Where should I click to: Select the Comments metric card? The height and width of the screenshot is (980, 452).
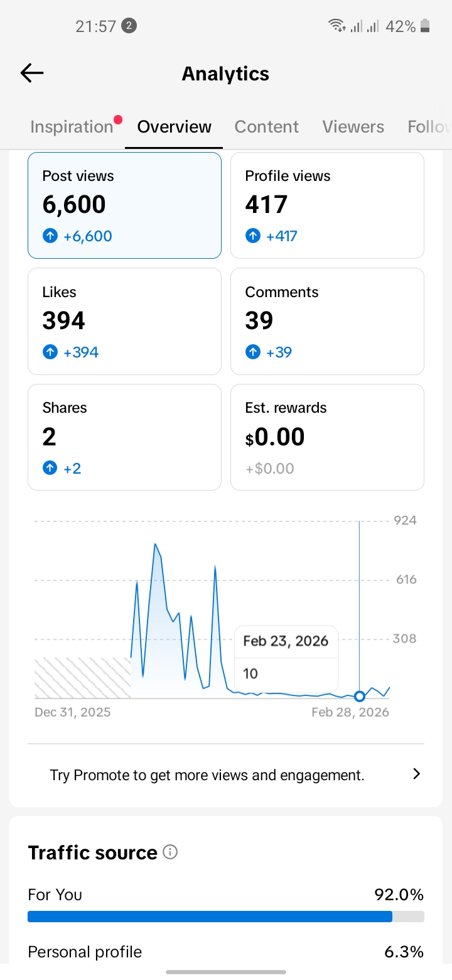click(327, 321)
